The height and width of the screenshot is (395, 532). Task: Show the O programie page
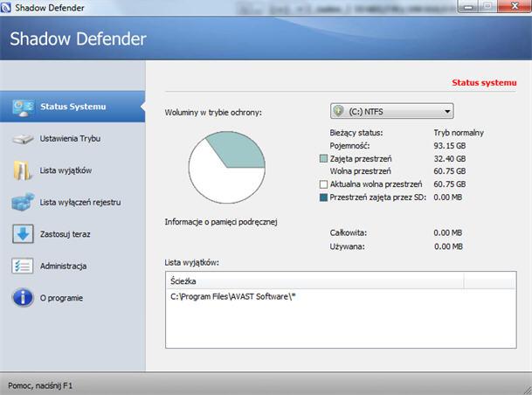point(61,298)
